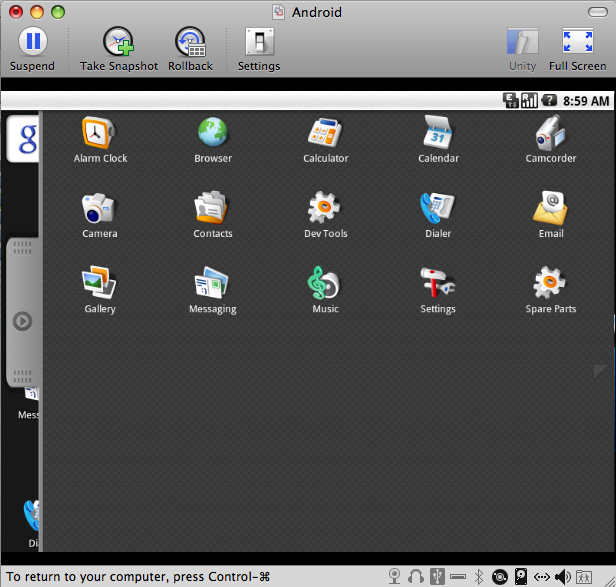Click the toolbar toggle pill button
The width and height of the screenshot is (616, 587).
(x=598, y=12)
